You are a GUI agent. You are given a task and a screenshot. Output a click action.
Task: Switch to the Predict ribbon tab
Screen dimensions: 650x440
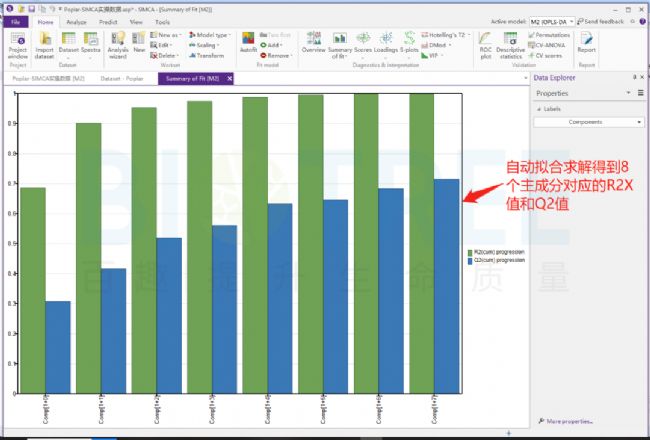coord(108,22)
